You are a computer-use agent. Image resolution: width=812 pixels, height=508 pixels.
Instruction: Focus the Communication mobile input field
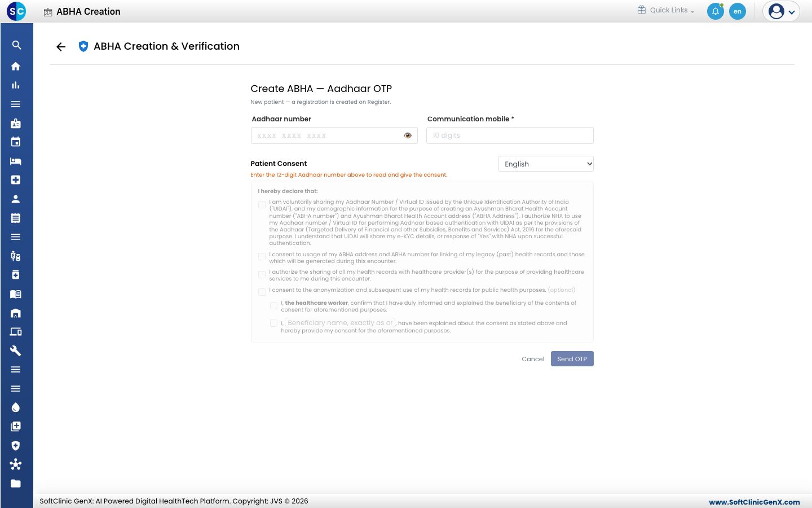point(510,135)
